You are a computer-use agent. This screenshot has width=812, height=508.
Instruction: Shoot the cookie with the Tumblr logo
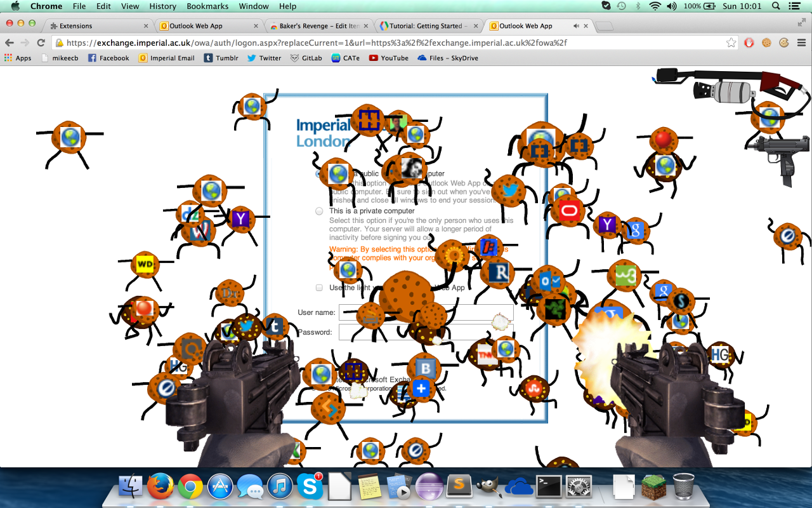coord(275,327)
